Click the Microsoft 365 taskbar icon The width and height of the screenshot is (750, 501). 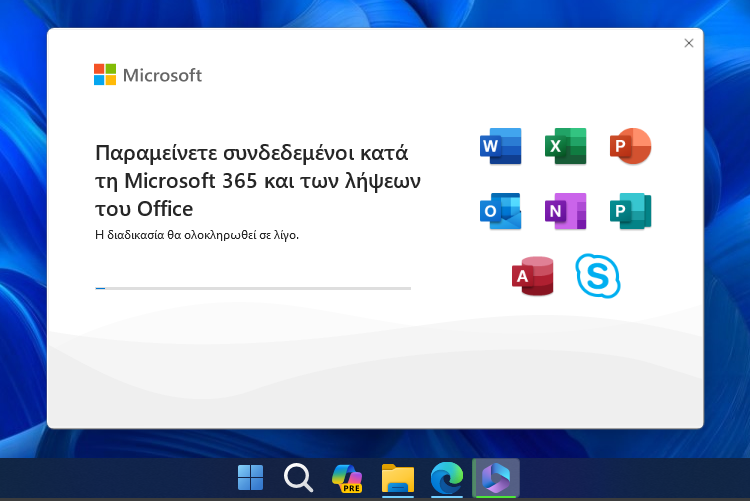click(x=496, y=478)
